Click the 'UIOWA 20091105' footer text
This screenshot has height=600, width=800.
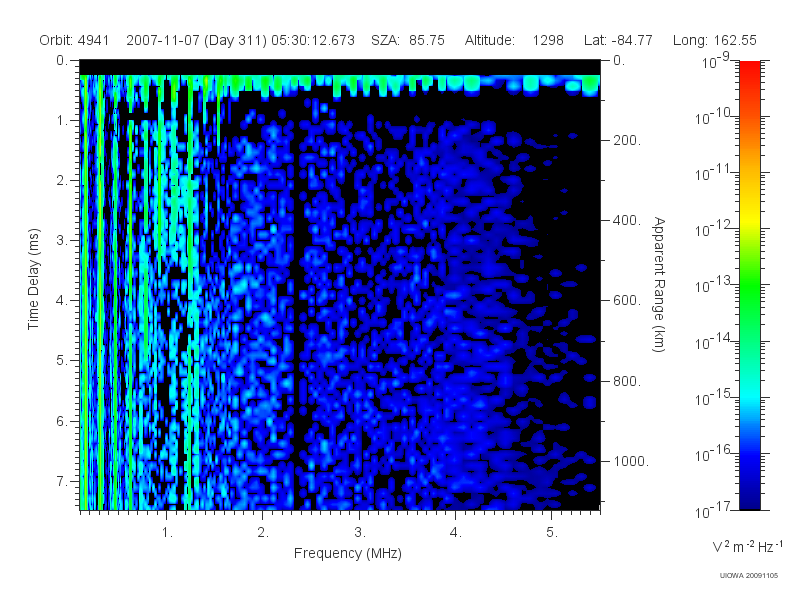748,576
